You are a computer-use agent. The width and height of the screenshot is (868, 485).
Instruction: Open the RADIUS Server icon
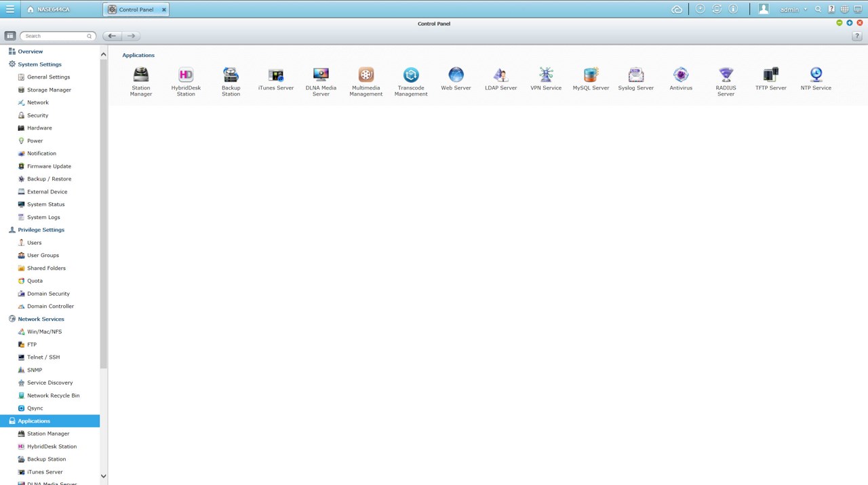(x=726, y=75)
